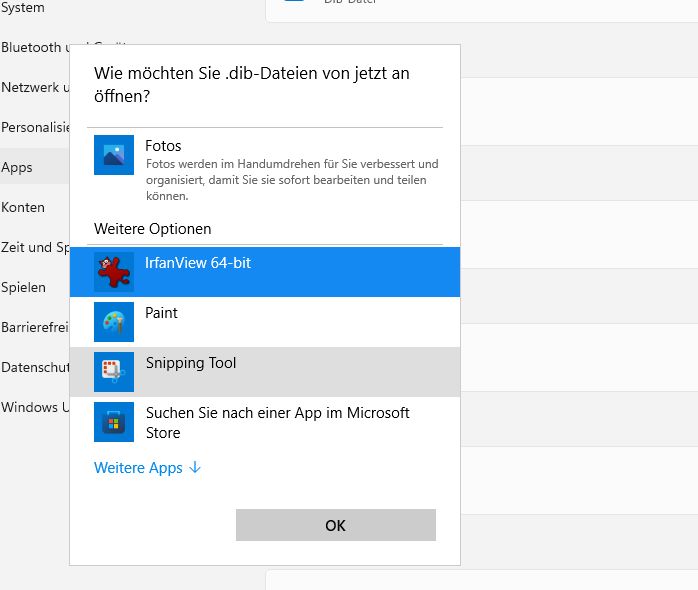This screenshot has width=698, height=590.
Task: Open Windows Update in Settings sidebar
Action: tap(35, 407)
